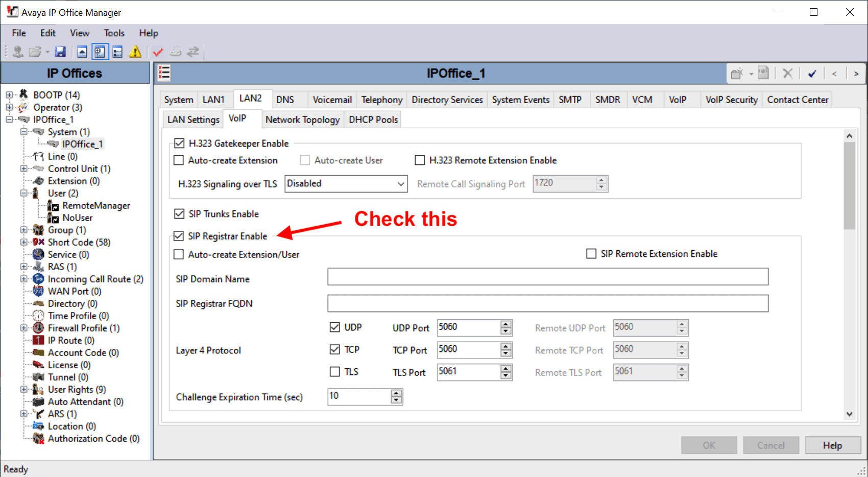Click the Create New Configuration icon
The image size is (868, 477).
[176, 52]
